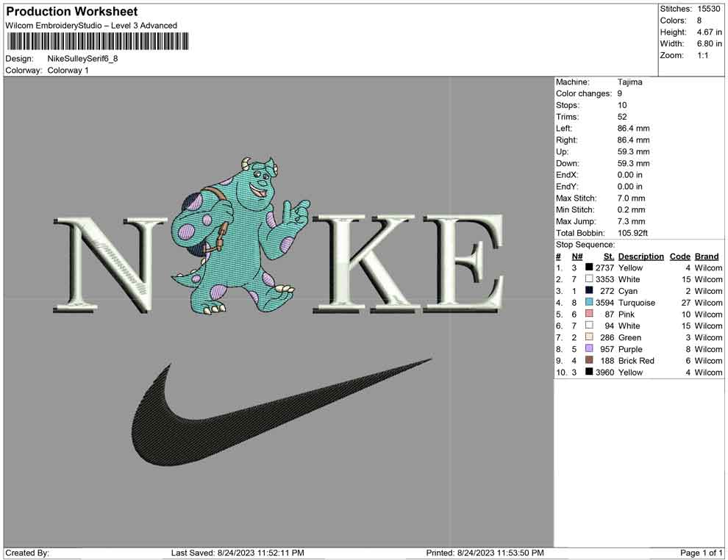Image resolution: width=728 pixels, height=560 pixels.
Task: Click the Min Stitch value 0.2 mm
Action: 631,209
